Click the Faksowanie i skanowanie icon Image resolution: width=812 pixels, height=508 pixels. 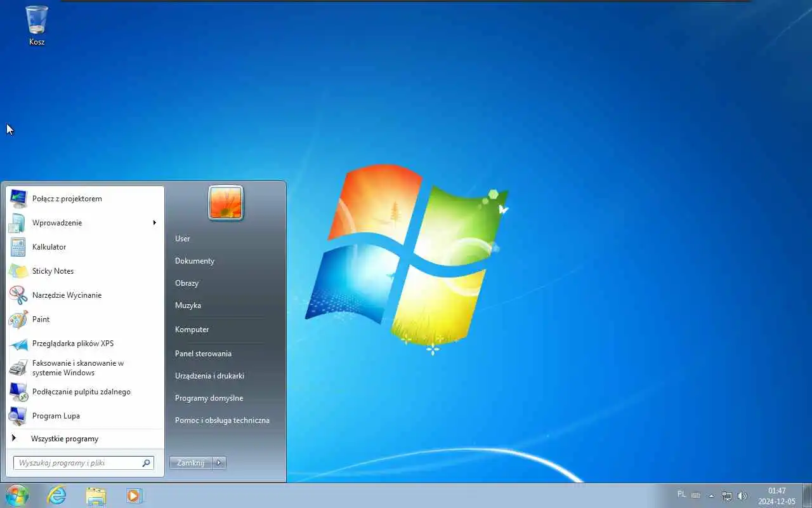pos(18,368)
